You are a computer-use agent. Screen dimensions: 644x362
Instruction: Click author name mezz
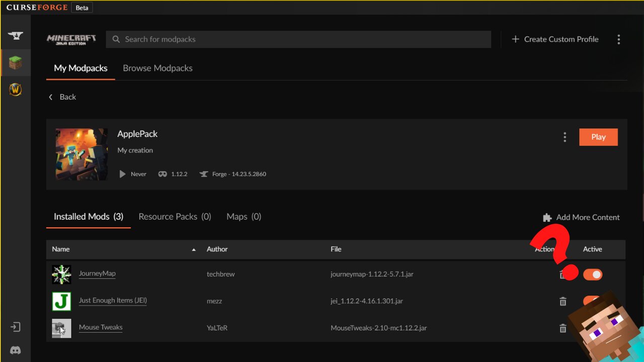coord(214,301)
